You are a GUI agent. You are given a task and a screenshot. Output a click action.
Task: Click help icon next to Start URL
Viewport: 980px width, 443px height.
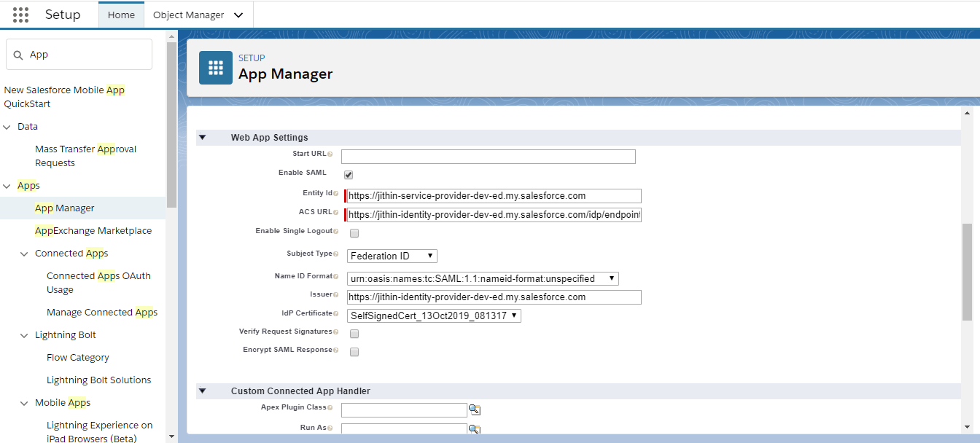click(x=330, y=154)
